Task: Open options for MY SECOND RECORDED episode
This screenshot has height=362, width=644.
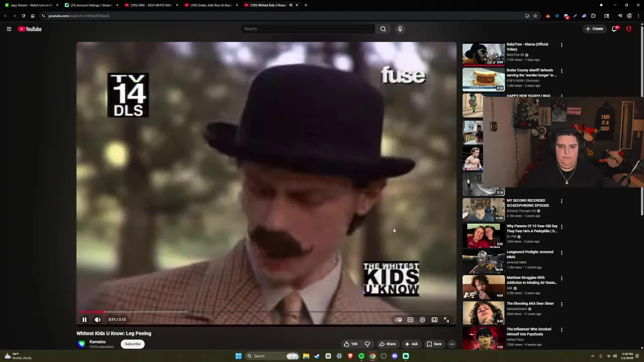Action: 561,201
